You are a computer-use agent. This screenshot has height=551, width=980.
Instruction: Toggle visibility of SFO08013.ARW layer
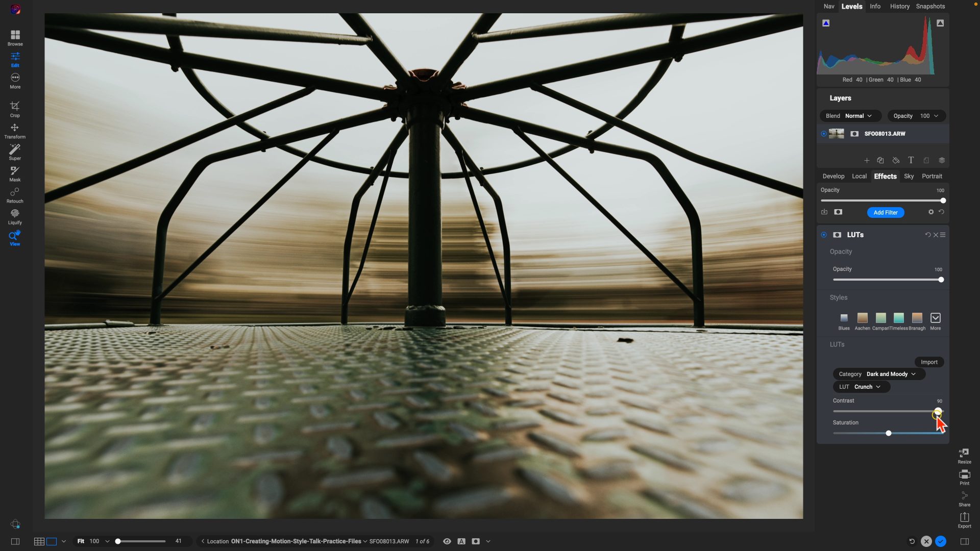pyautogui.click(x=823, y=134)
